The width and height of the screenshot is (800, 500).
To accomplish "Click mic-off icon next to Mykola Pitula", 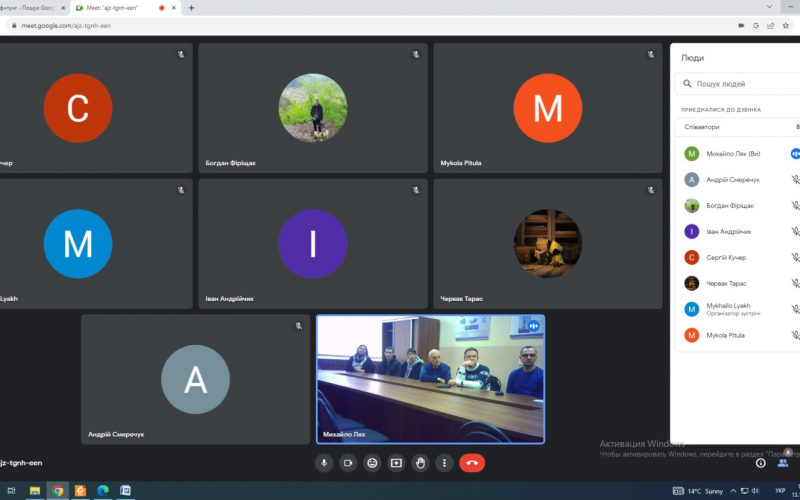I will tap(795, 335).
